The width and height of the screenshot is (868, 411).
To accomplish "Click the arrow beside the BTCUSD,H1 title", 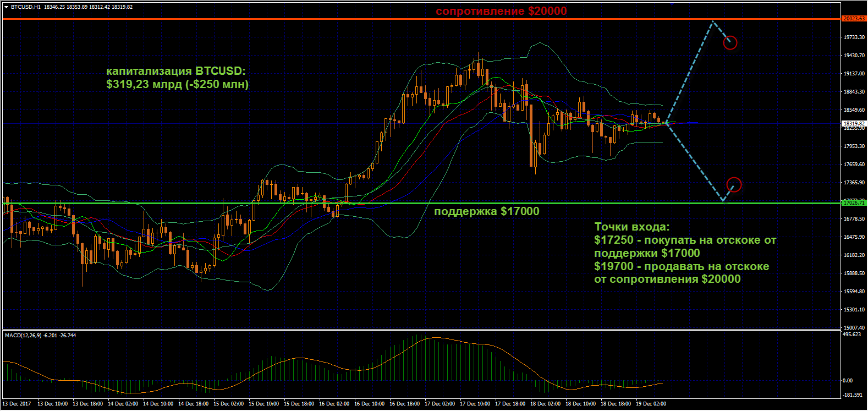I will pos(6,7).
